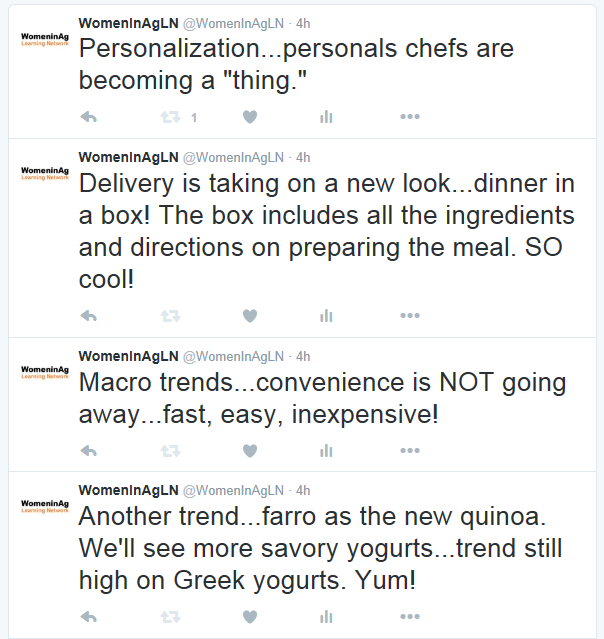Open @WomenInAgLN handle on Macro trends tweet

tap(232, 356)
